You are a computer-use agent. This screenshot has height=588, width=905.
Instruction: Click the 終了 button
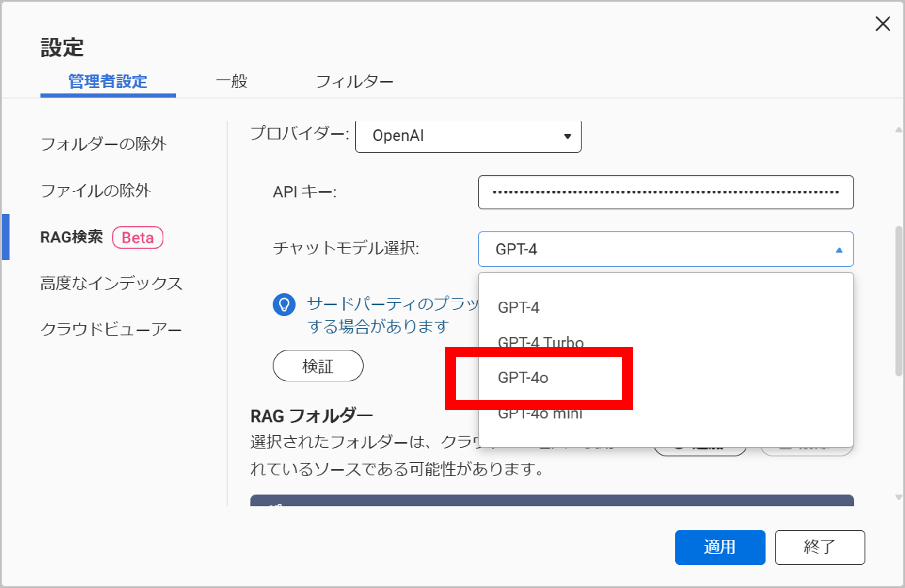point(819,547)
